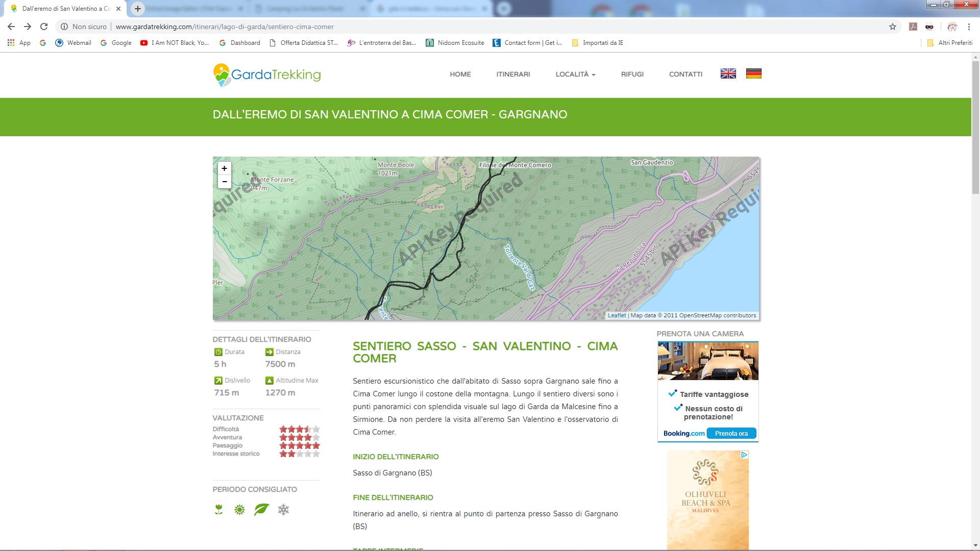Open the ITINERARI menu item
This screenshot has width=980, height=551.
[x=513, y=74]
